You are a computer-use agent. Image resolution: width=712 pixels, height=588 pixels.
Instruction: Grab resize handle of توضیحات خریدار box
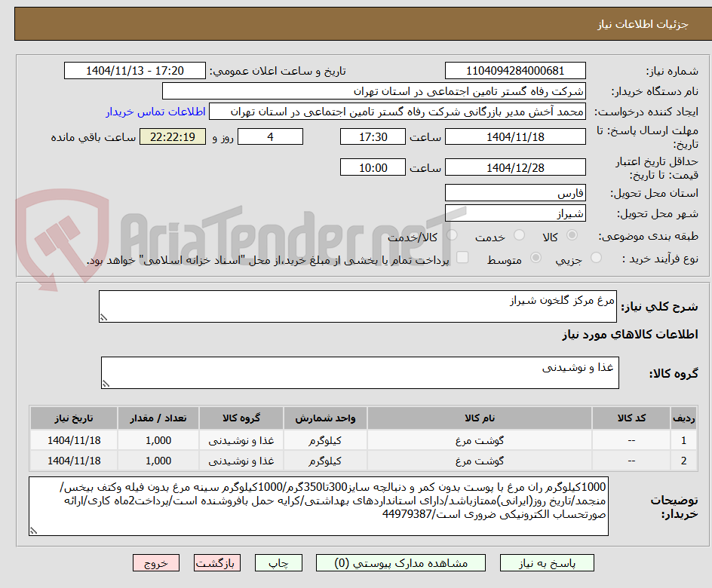coord(34,531)
